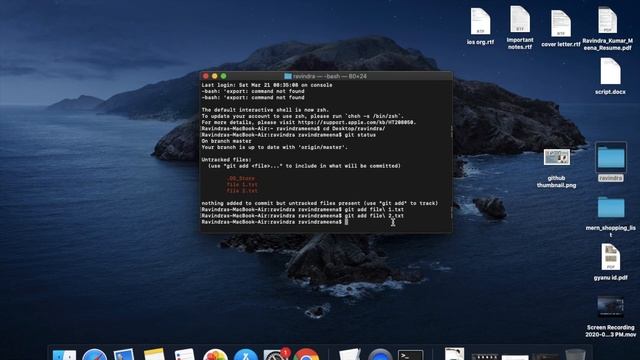Click the red "file 1.txt" untracked entry
The width and height of the screenshot is (640, 360).
click(x=242, y=184)
